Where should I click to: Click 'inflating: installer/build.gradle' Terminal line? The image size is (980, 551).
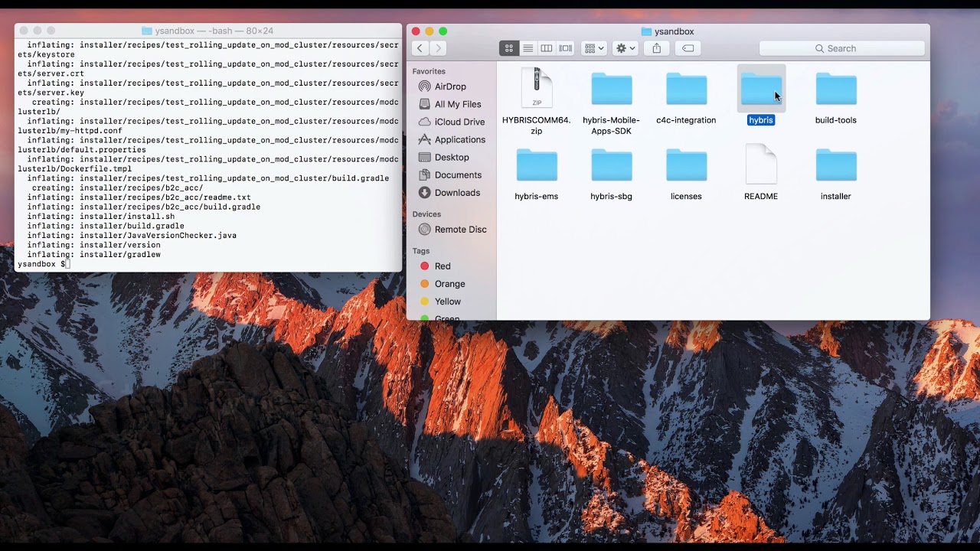click(x=106, y=226)
